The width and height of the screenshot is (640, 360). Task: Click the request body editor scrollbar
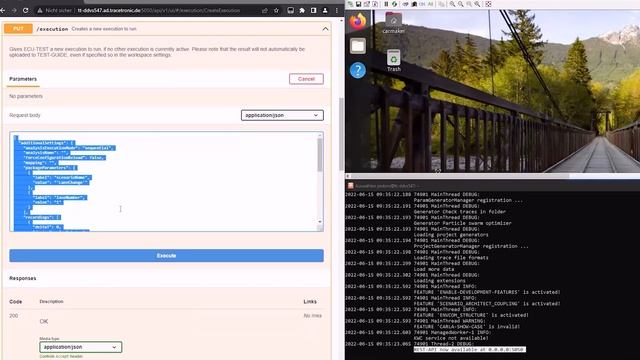coord(320,155)
